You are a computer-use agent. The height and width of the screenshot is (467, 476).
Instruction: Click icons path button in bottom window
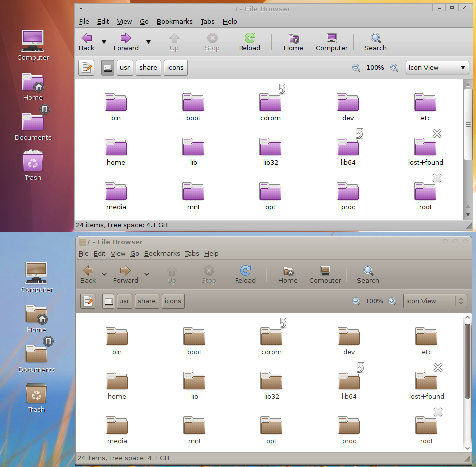[173, 301]
